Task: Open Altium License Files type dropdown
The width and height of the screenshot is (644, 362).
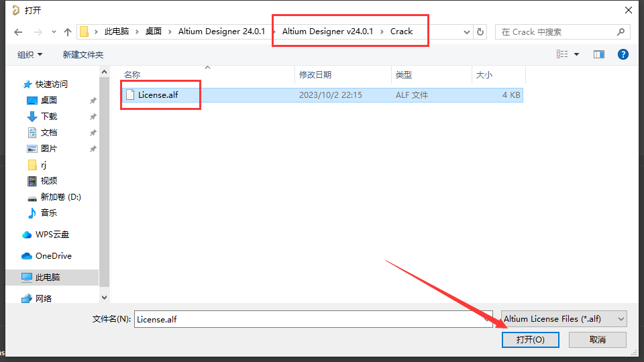Action: pos(564,319)
